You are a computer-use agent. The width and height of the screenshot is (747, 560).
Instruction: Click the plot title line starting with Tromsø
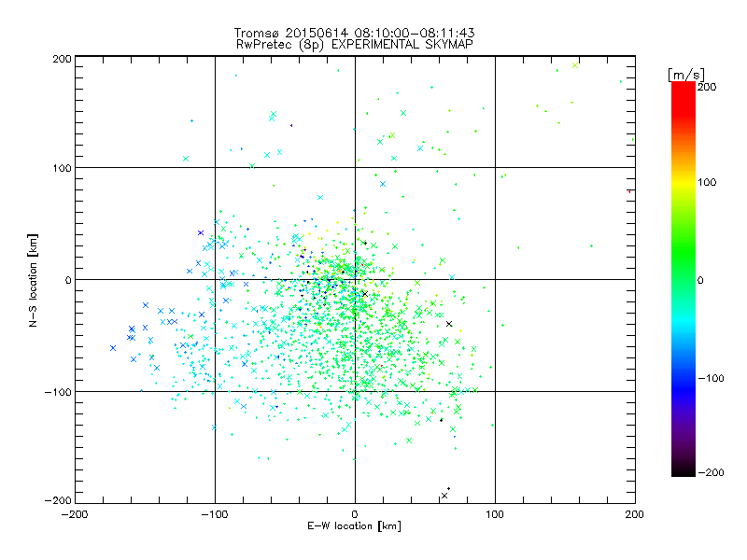(354, 33)
